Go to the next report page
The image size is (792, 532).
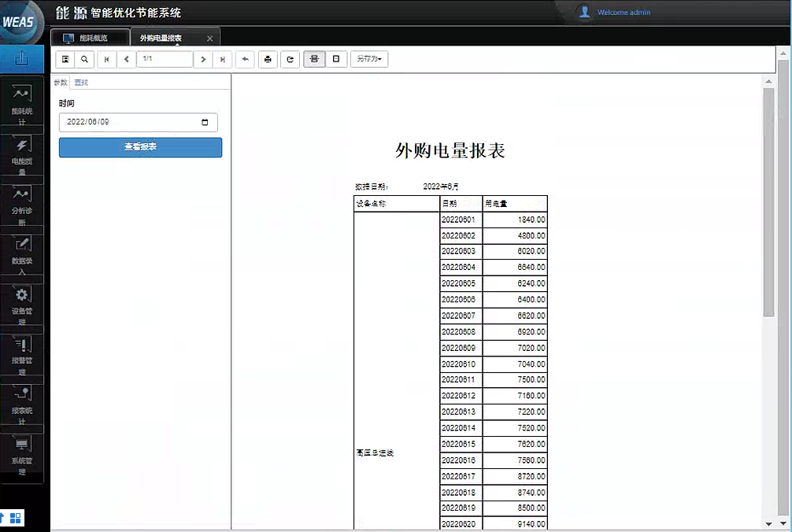point(203,59)
